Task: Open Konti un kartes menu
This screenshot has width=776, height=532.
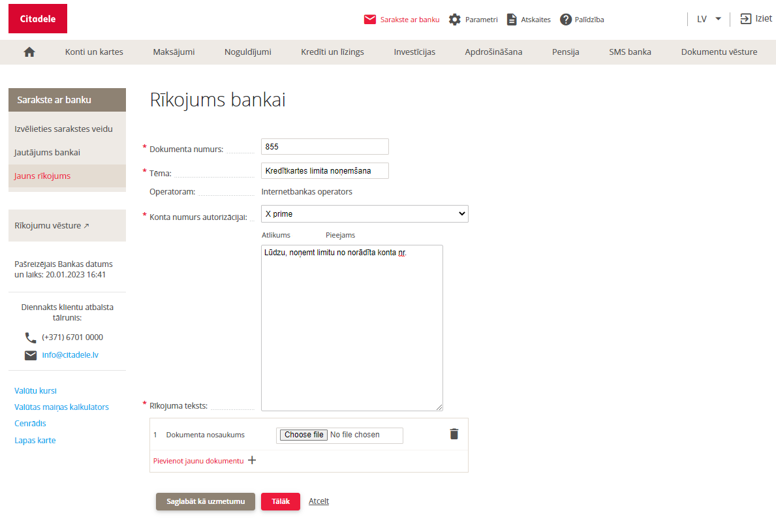Action: tap(94, 52)
